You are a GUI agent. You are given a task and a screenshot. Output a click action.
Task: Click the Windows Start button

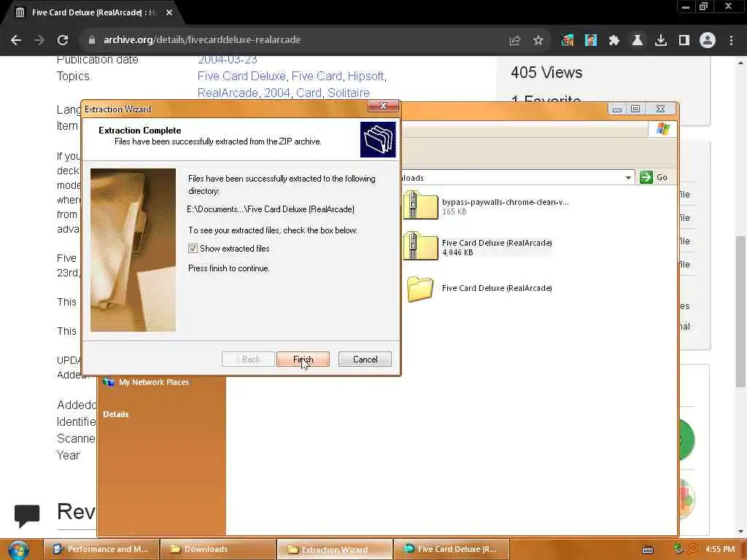[x=18, y=550]
